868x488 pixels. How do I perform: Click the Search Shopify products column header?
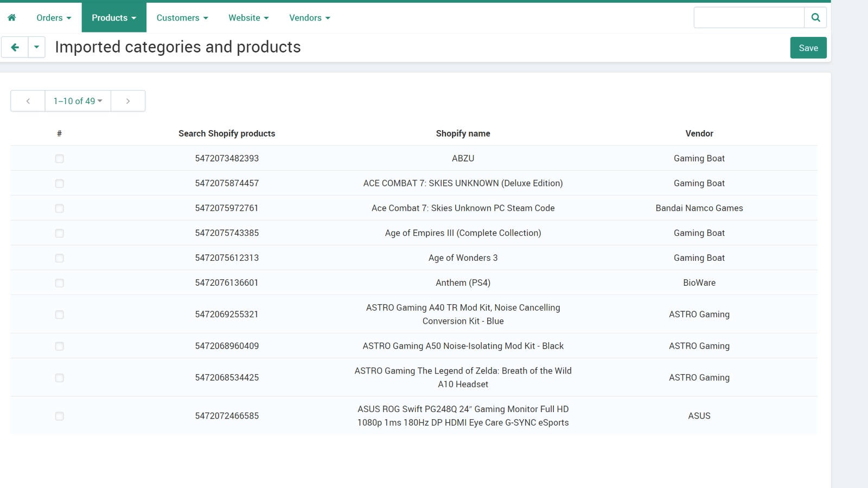pos(227,133)
